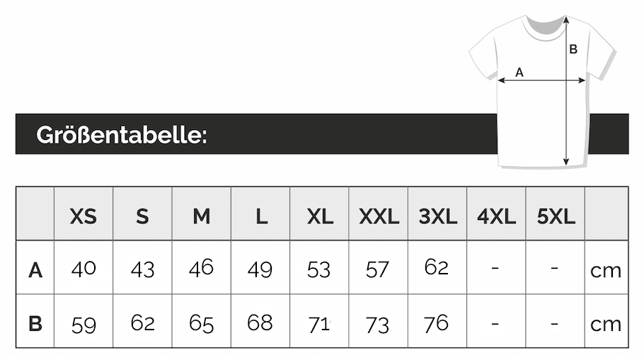
Task: Select the M size column header
Action: pyautogui.click(x=202, y=216)
